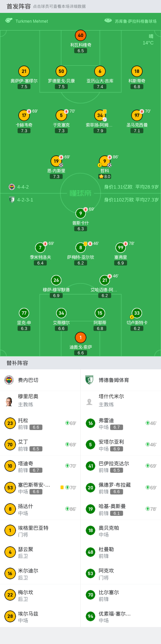Open 博德鲁姆体育 team in substitutes list
Screen dimensions: 161x644
[x=121, y=380]
